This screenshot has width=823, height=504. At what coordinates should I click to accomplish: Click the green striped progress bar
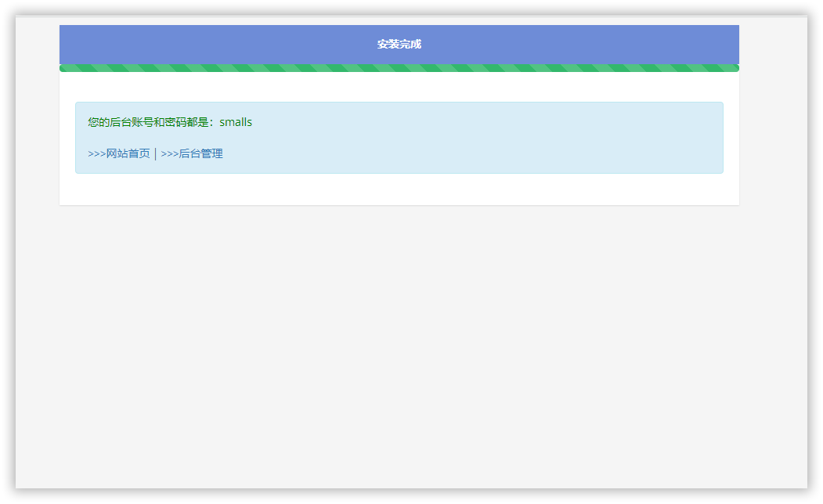[x=399, y=68]
